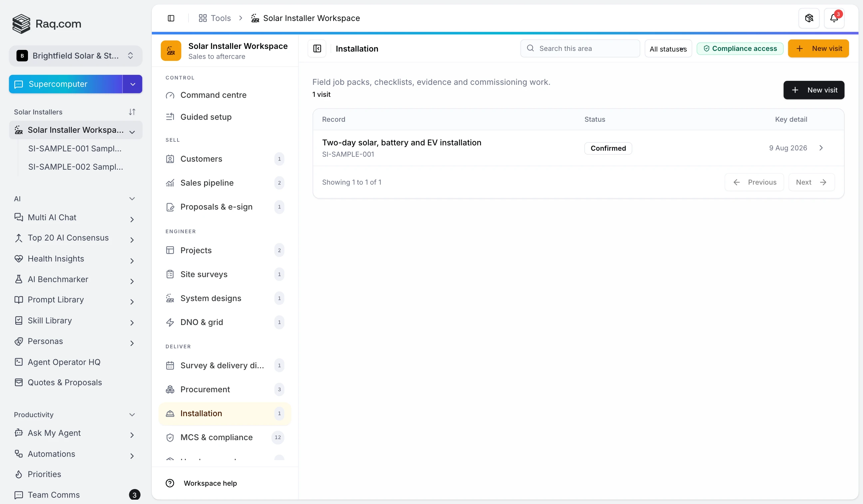Screen dimensions: 863x504
Task: Expand the Ask My Agent submenu
Action: pyautogui.click(x=132, y=435)
